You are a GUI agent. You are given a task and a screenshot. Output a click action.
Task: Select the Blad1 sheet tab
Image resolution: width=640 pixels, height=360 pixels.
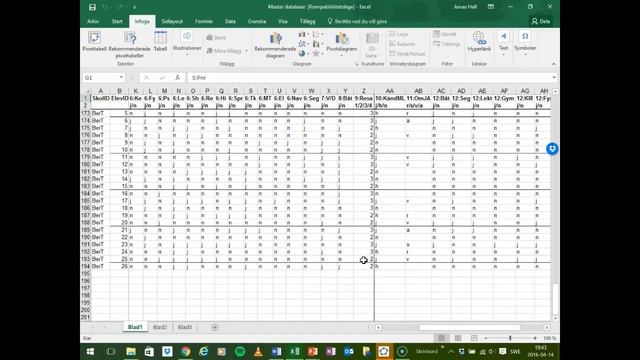point(135,327)
